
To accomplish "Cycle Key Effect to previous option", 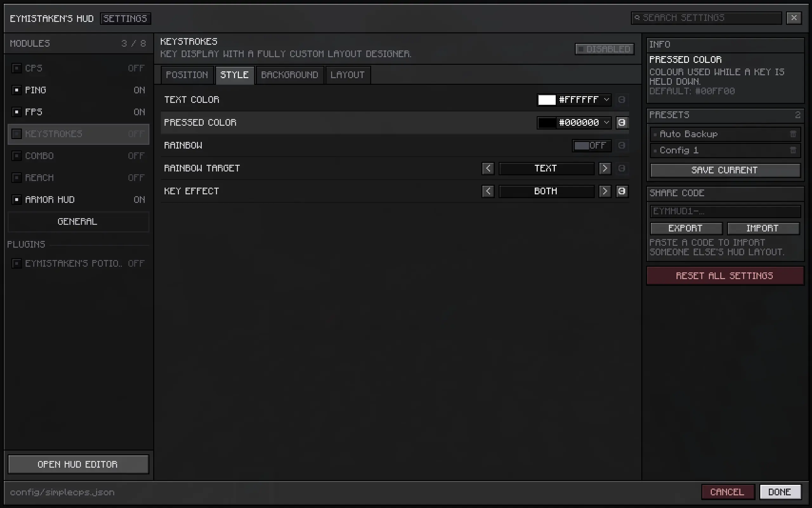I will [x=488, y=191].
